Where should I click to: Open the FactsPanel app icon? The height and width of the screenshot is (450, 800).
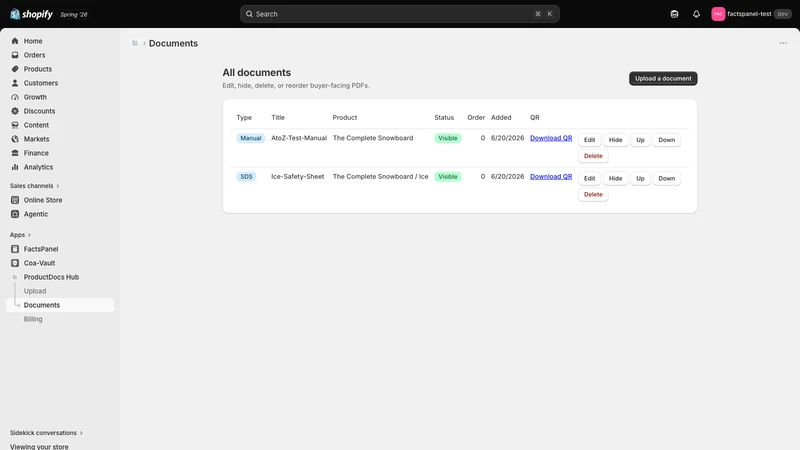point(15,249)
